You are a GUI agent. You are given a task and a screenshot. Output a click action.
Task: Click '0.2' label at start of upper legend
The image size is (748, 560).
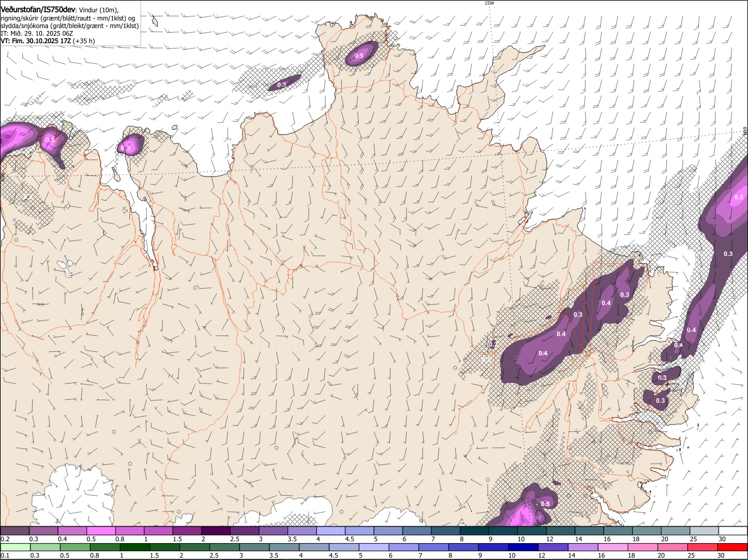click(5, 539)
